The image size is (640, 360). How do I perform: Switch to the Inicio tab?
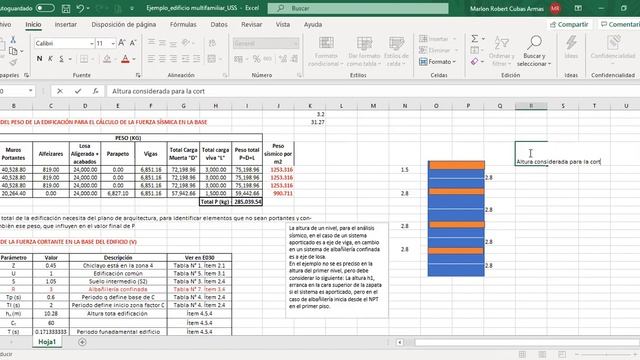(x=33, y=24)
